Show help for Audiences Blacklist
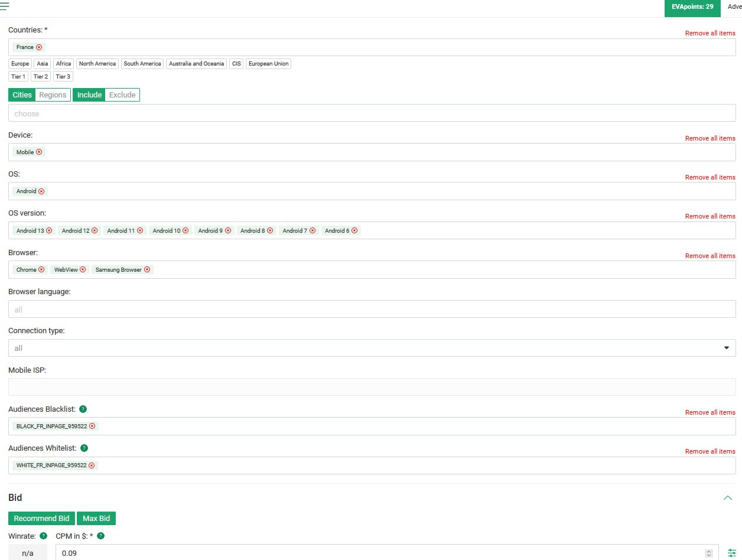Viewport: 742px width, 560px height. [83, 409]
